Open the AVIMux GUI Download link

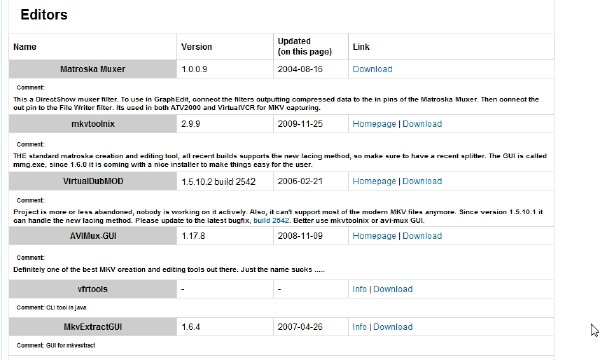tap(422, 236)
